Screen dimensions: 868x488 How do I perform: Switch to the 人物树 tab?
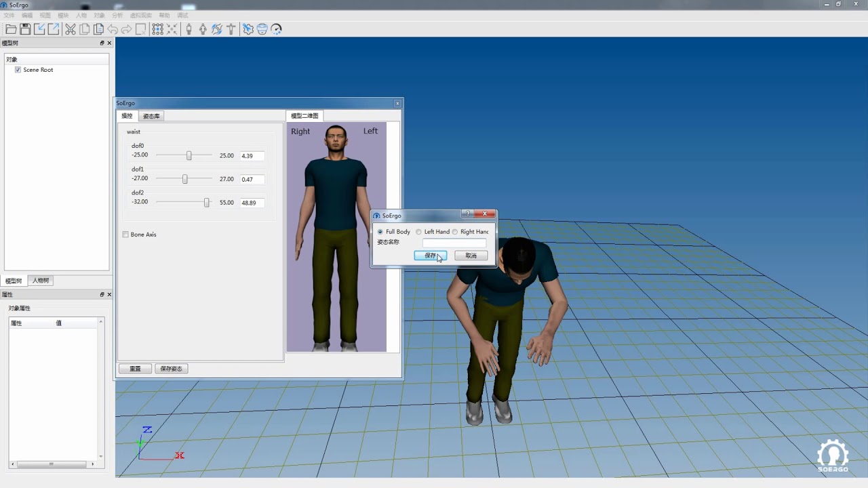(x=40, y=281)
